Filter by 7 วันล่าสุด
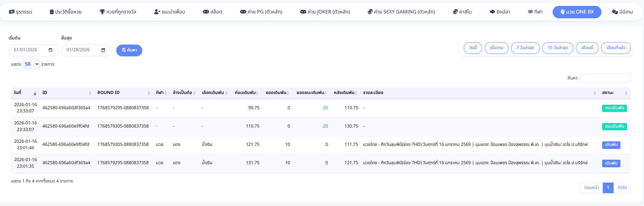 525,48
